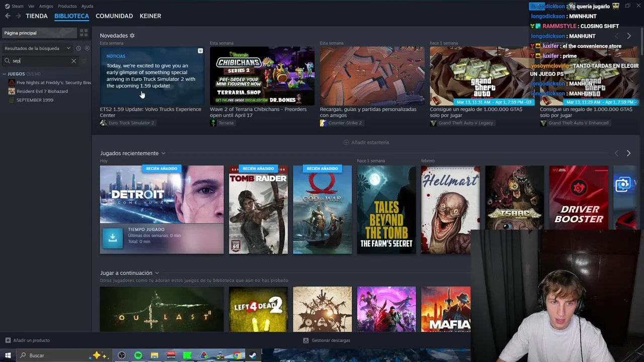Open Tales Beyond the Tomb cover
Screen dimensions: 644x362
pos(386,210)
